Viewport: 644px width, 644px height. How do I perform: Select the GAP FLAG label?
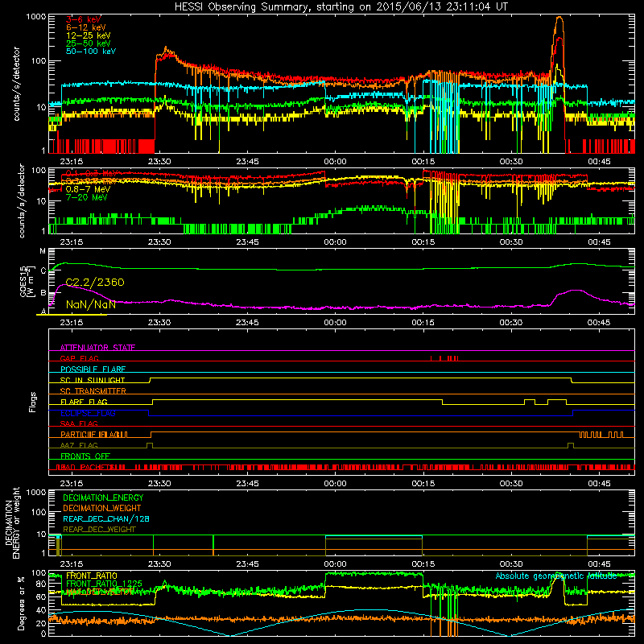pyautogui.click(x=79, y=358)
